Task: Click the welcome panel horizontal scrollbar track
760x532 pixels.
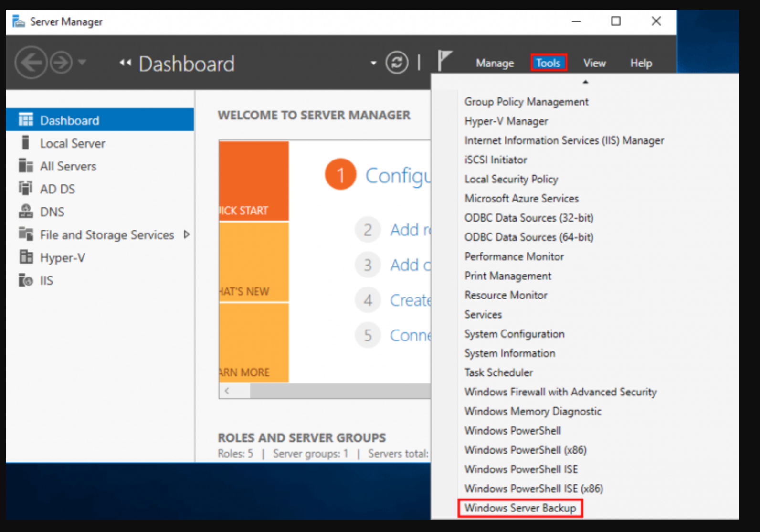Action: point(340,391)
